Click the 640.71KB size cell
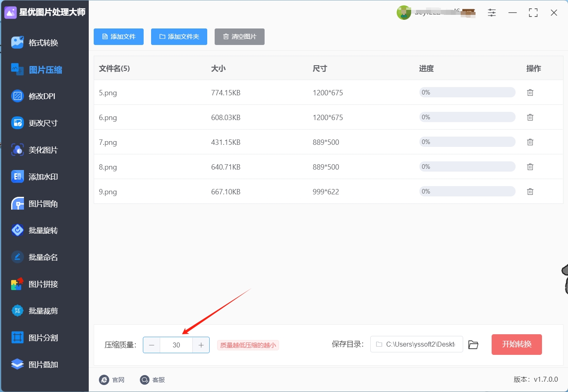The width and height of the screenshot is (568, 392). click(226, 167)
